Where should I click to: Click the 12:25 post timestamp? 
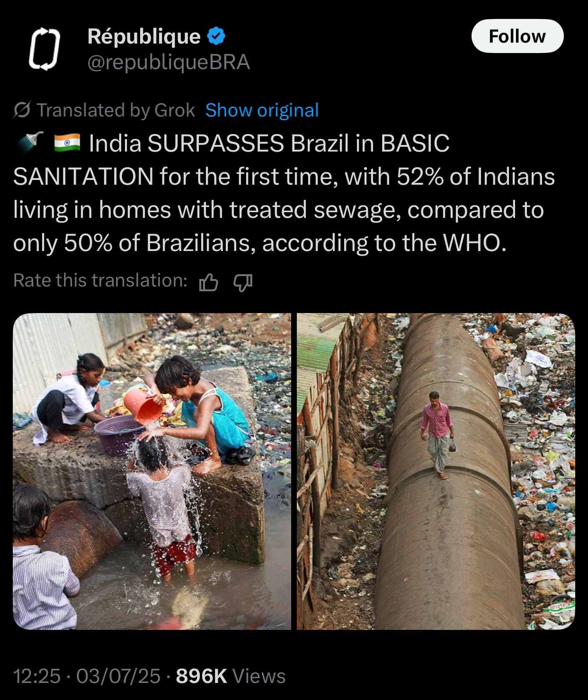(x=37, y=676)
